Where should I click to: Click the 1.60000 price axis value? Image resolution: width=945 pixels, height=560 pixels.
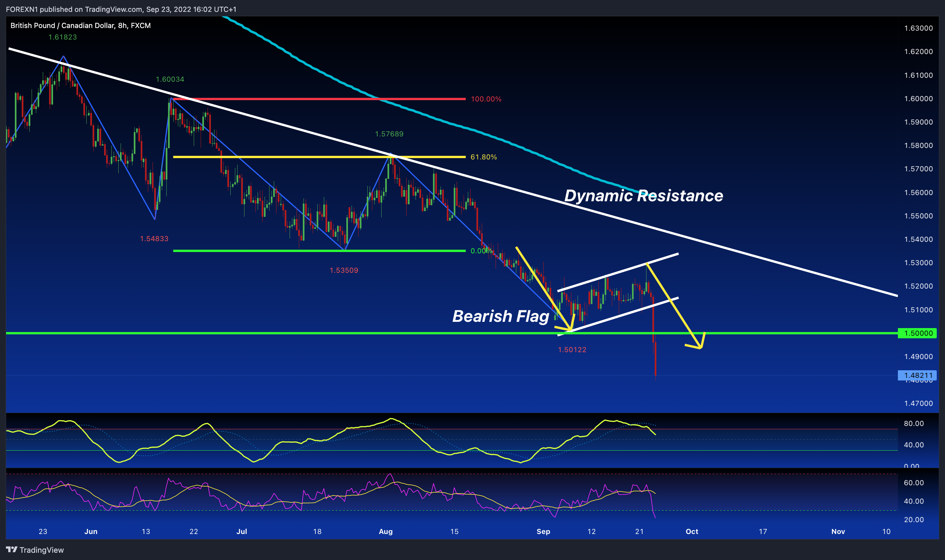click(918, 99)
